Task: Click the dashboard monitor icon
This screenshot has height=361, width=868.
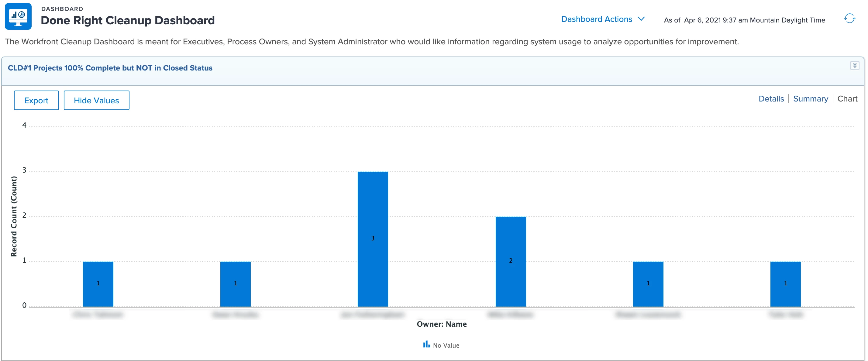Action: click(x=18, y=16)
